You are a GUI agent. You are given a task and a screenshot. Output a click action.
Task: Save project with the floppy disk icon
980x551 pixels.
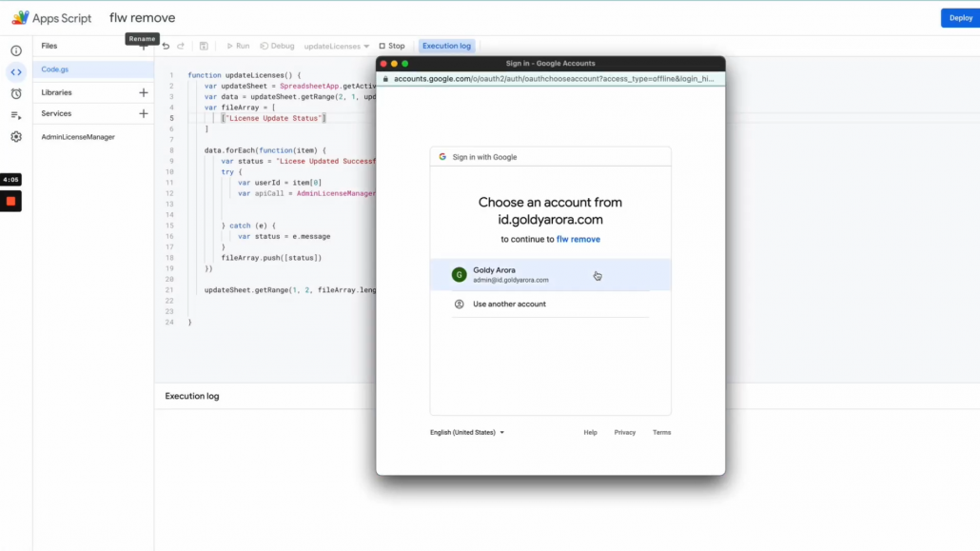[204, 46]
